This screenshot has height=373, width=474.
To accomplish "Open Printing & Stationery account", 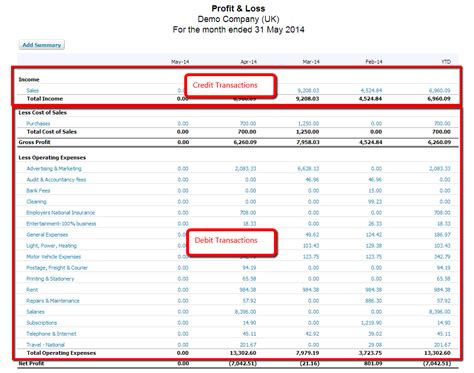I will click(50, 279).
